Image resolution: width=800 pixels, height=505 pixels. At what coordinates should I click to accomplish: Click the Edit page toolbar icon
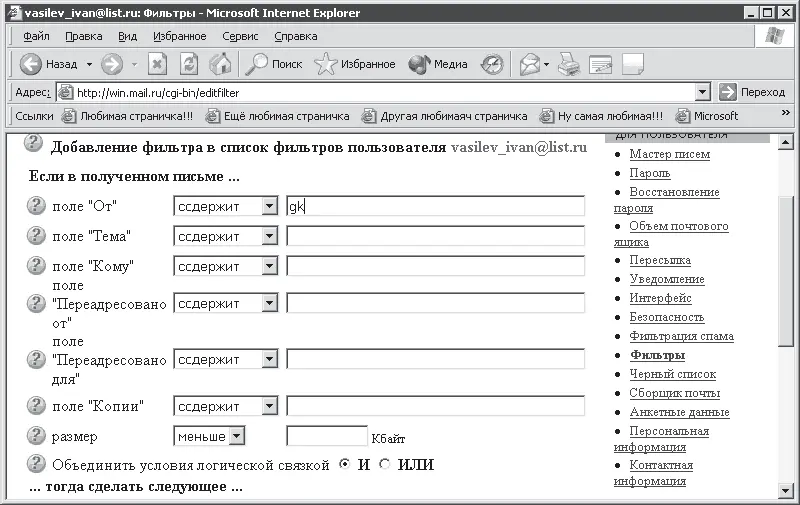pyautogui.click(x=600, y=64)
